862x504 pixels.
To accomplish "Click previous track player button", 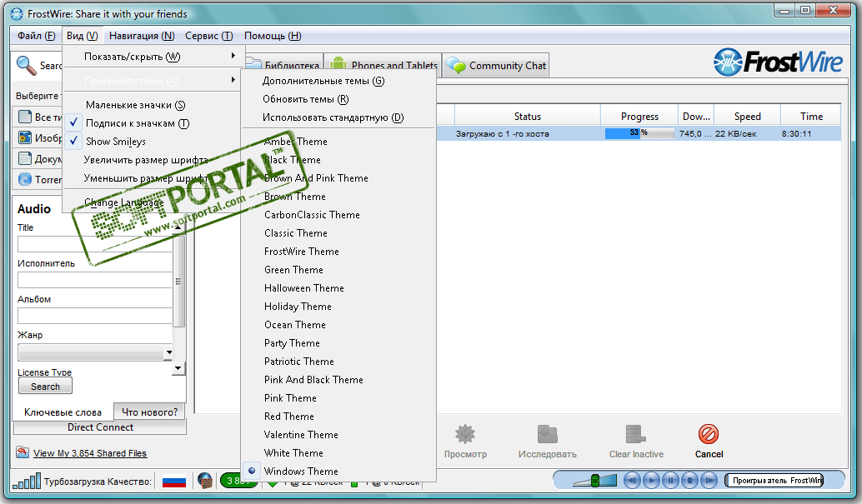I will 632,481.
